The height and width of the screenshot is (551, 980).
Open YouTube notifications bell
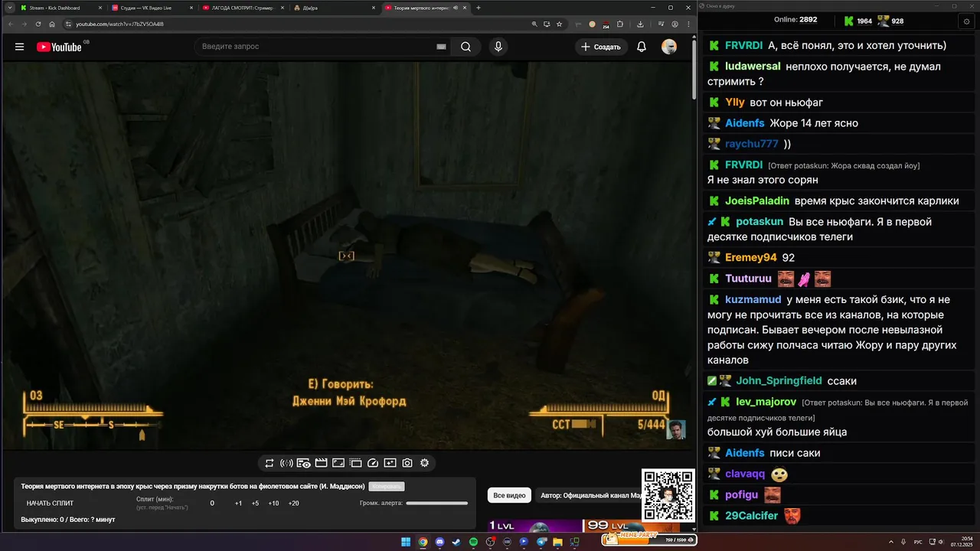click(642, 47)
